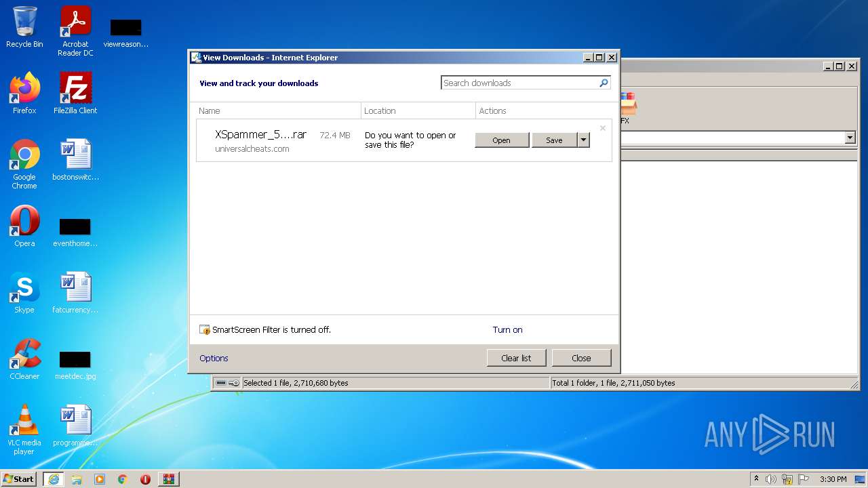Open Windows Explorer from taskbar
This screenshot has height=488, width=868.
coord(77,479)
